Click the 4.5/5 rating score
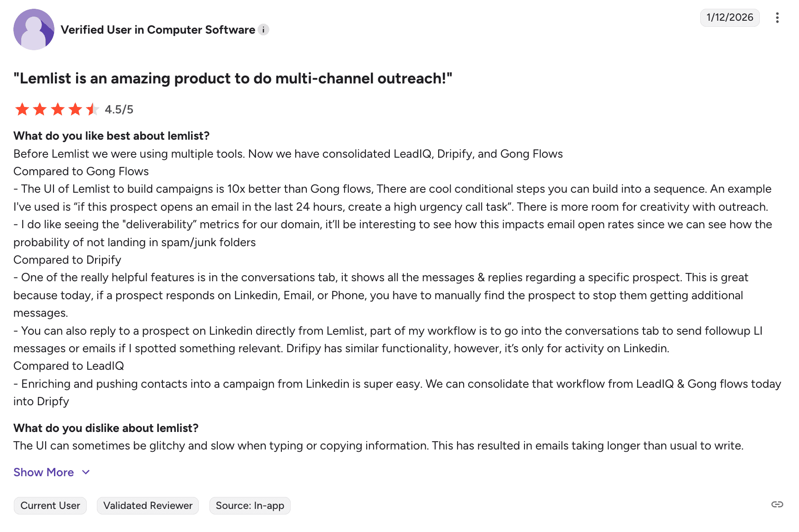Screen dimensions: 799x532 (119, 110)
